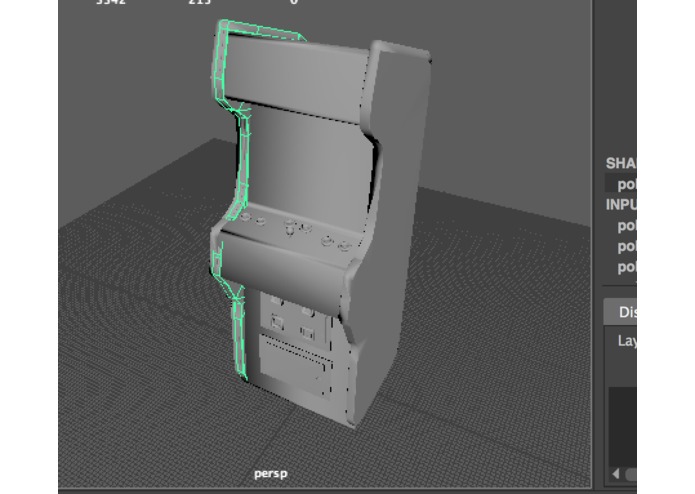Click the persp camera label in viewport
This screenshot has height=494, width=695.
pos(271,474)
